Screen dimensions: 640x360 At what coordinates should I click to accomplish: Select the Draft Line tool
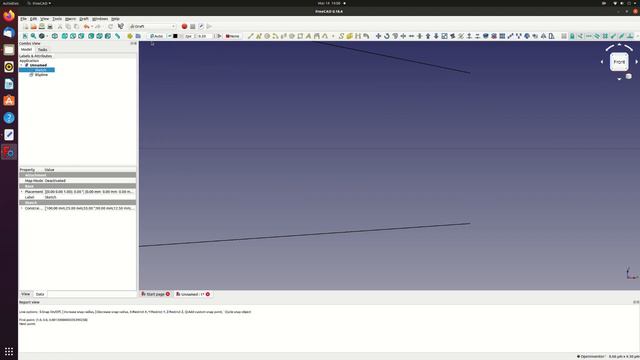(x=251, y=36)
